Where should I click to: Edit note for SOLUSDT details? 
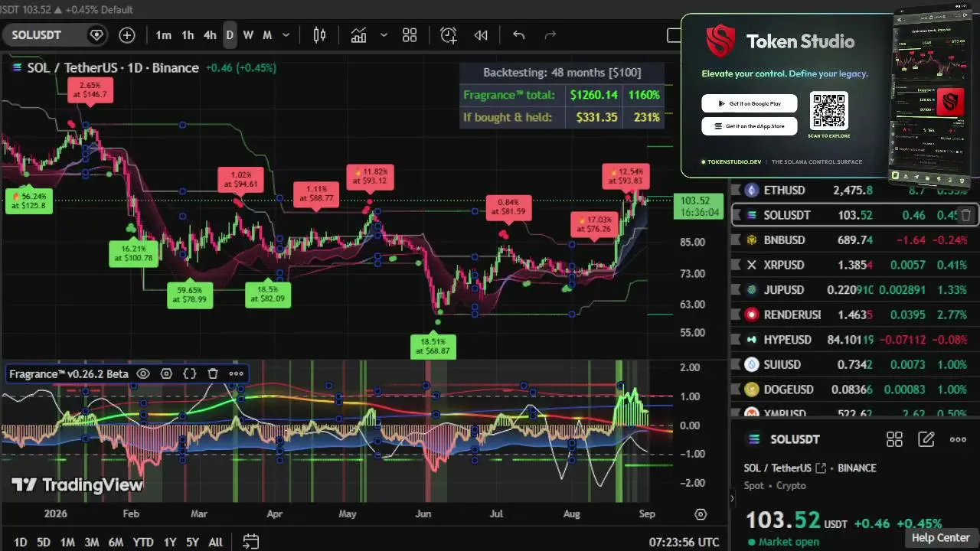926,439
